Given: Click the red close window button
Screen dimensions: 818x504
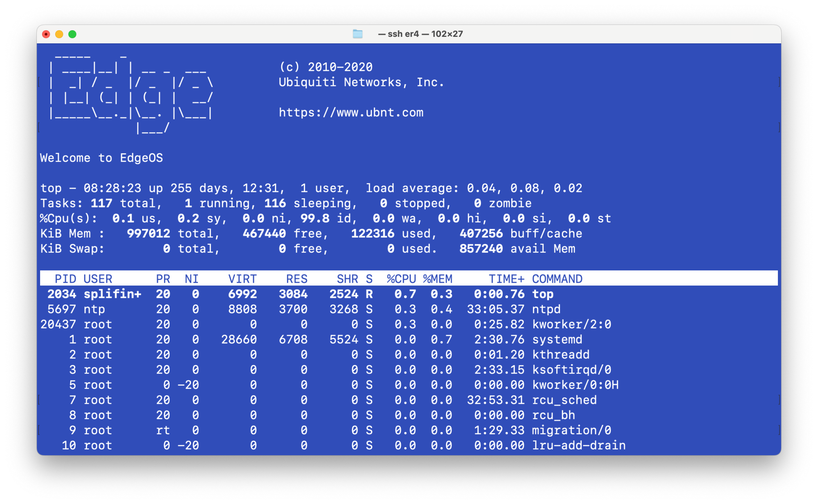Looking at the screenshot, I should click(46, 34).
